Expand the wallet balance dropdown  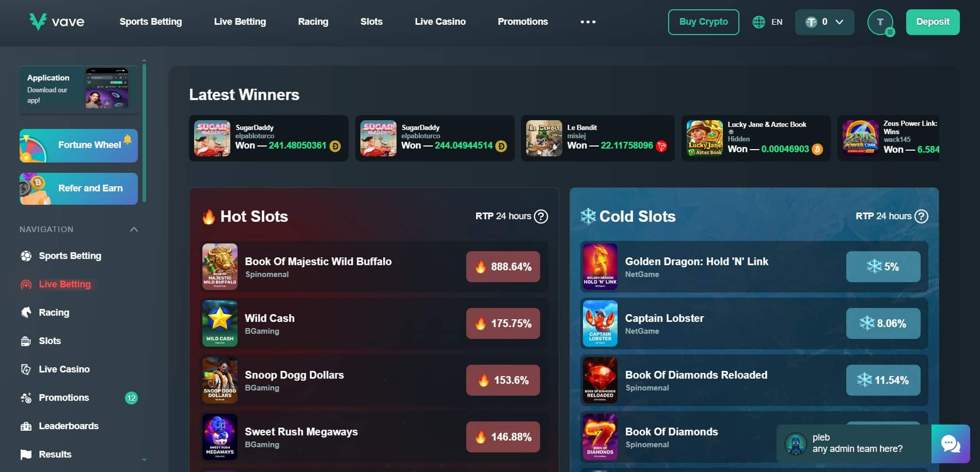tap(825, 22)
